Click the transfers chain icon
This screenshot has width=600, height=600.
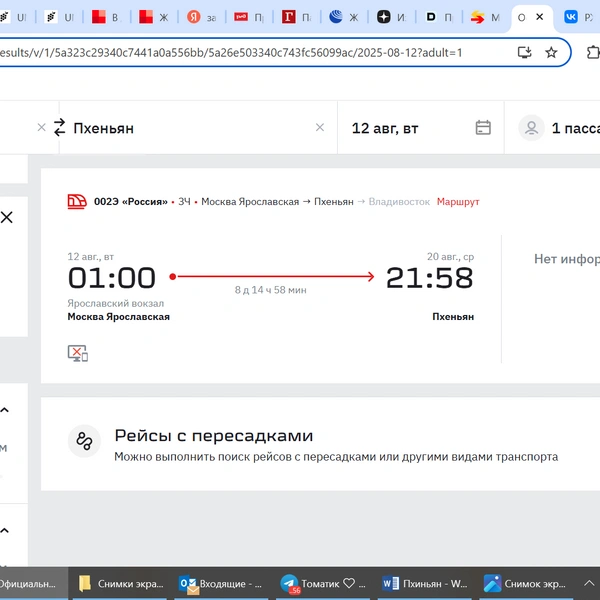point(84,441)
